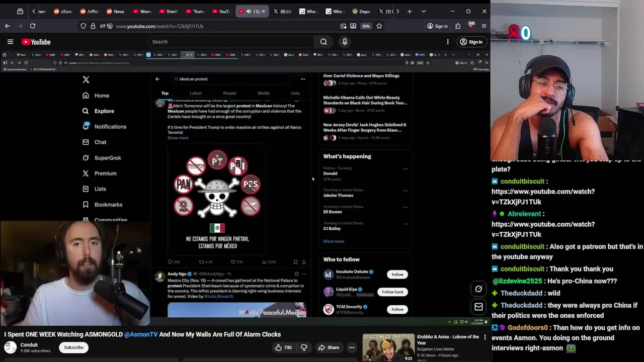
Task: Follow TCM Security
Action: coord(397,309)
